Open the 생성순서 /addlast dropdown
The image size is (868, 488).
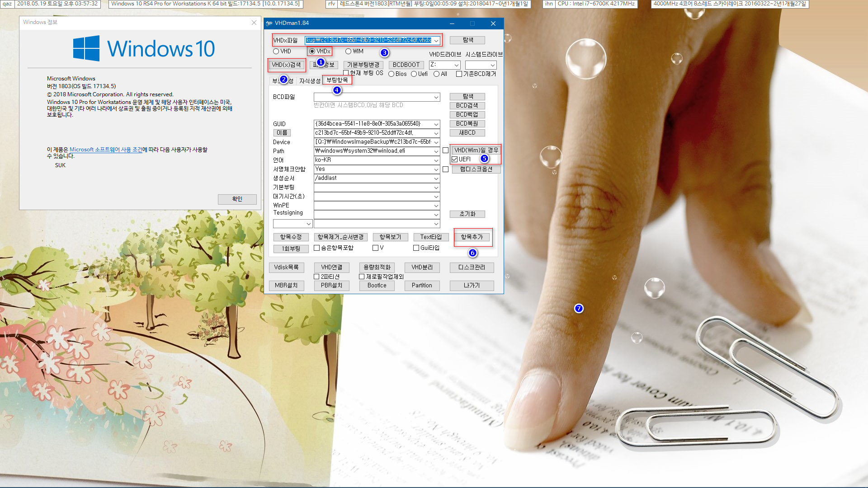[436, 178]
